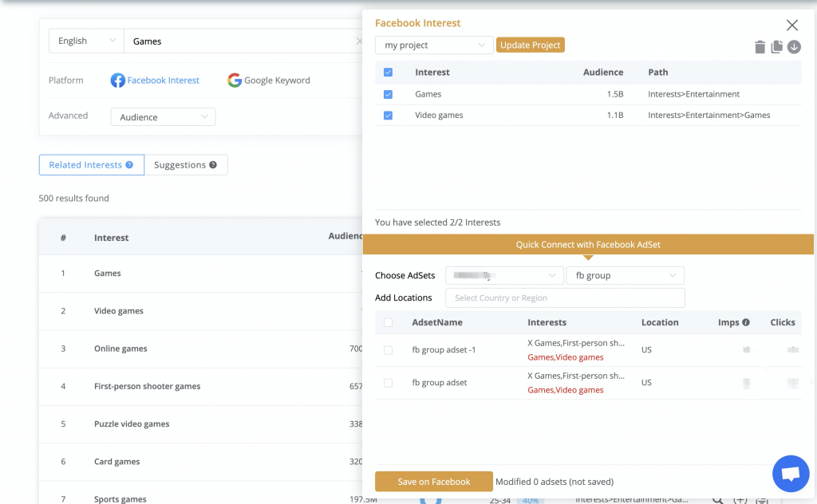Select the Online games result row

(x=200, y=348)
